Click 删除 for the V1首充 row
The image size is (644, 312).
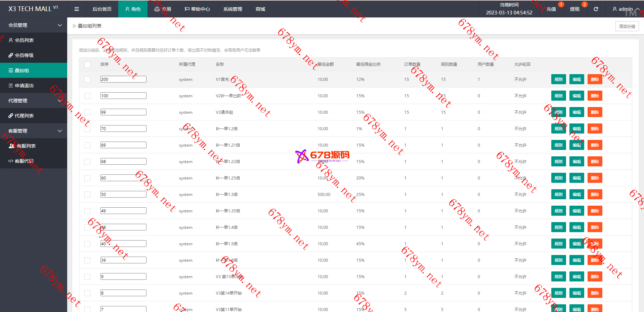pos(595,80)
